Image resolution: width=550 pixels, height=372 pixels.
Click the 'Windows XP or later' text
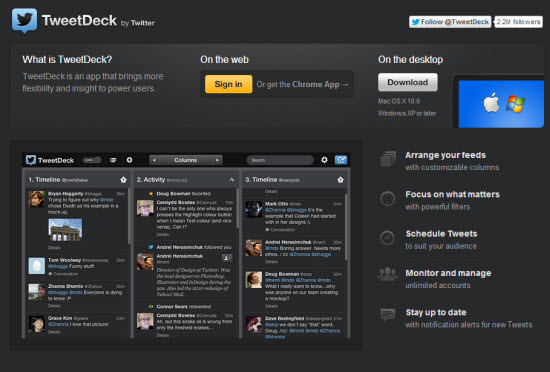click(x=407, y=113)
